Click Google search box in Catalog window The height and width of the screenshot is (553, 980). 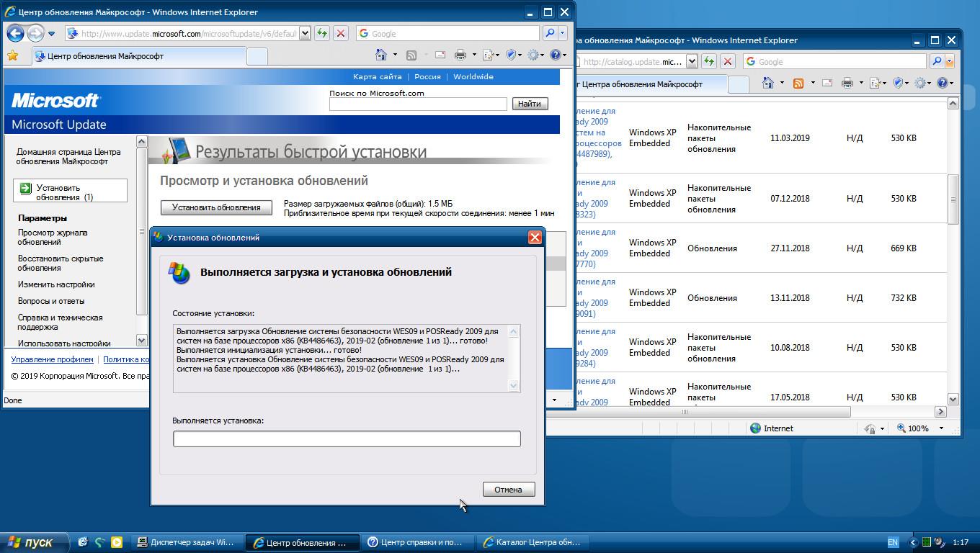[x=835, y=62]
